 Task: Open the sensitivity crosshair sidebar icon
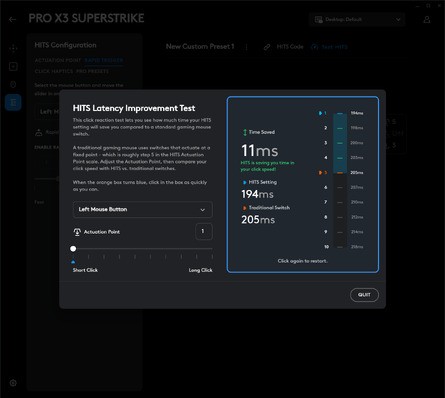tap(13, 48)
